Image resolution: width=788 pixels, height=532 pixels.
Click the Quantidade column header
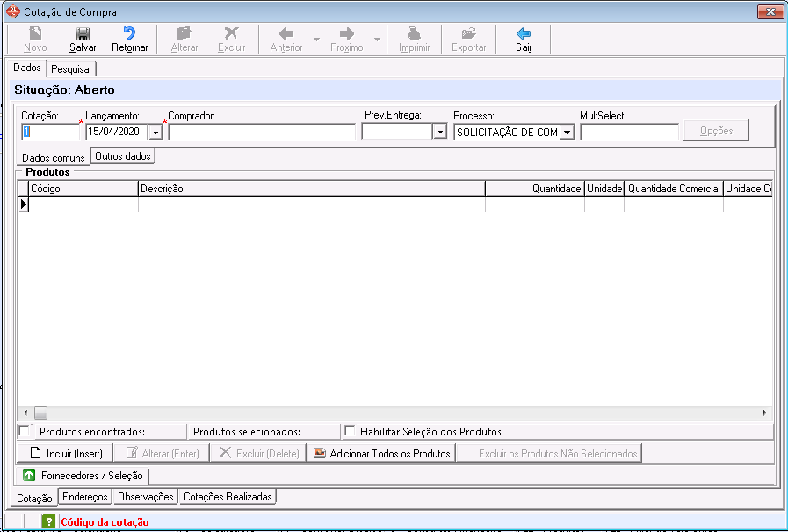[535, 189]
